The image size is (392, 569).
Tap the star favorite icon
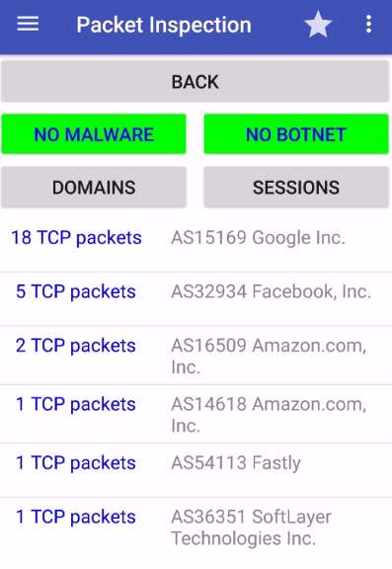[x=318, y=25]
